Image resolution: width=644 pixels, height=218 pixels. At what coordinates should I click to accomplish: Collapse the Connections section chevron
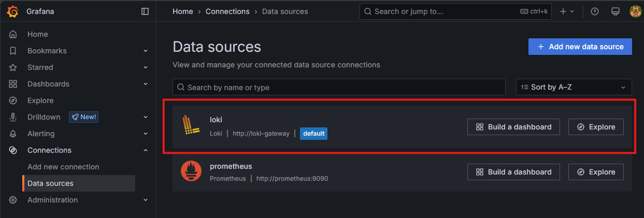coord(146,150)
